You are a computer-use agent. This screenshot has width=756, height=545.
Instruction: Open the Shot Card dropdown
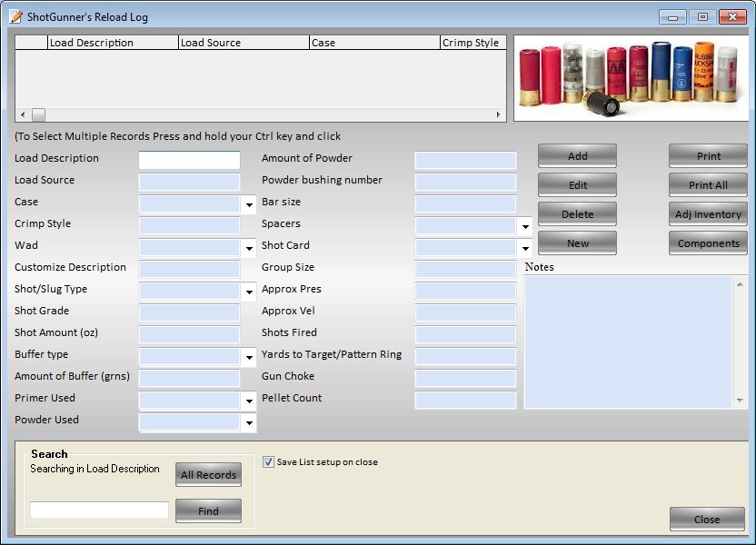525,249
